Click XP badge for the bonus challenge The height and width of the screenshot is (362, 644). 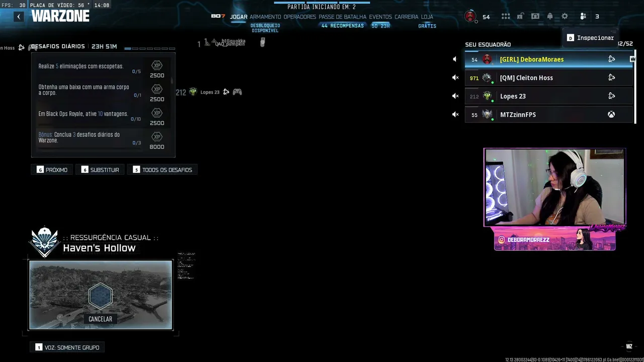[157, 137]
